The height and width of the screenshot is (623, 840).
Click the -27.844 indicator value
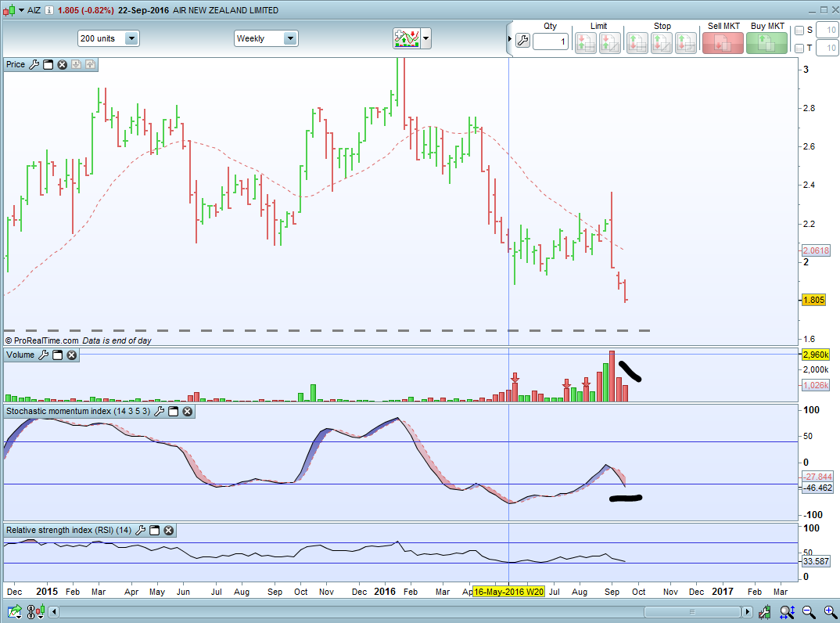[817, 477]
